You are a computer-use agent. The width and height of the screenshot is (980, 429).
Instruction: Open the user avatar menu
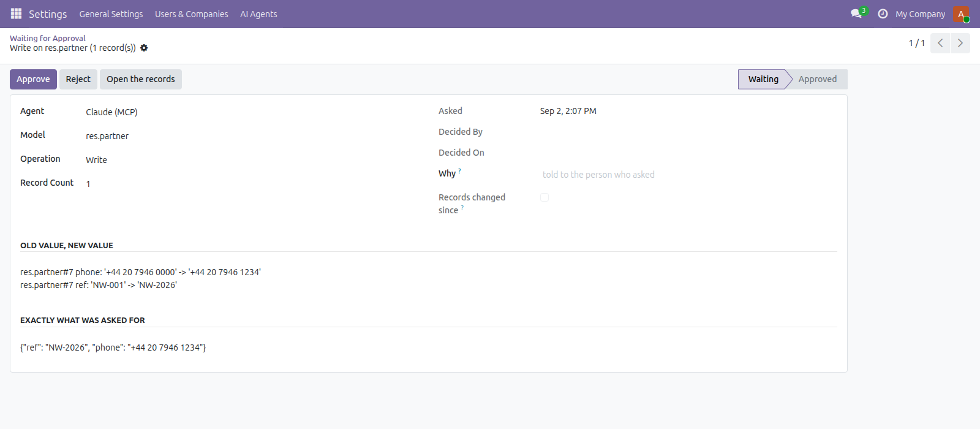pyautogui.click(x=961, y=14)
